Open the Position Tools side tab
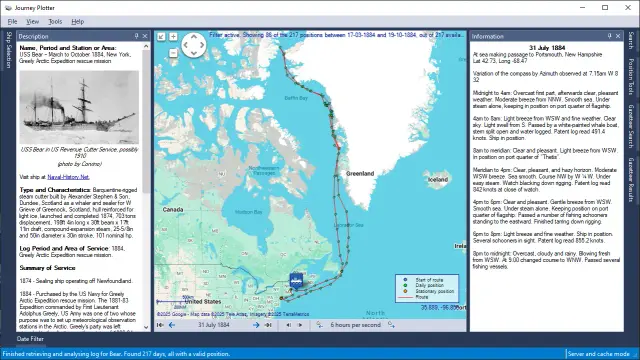The width and height of the screenshot is (640, 360). [x=631, y=77]
